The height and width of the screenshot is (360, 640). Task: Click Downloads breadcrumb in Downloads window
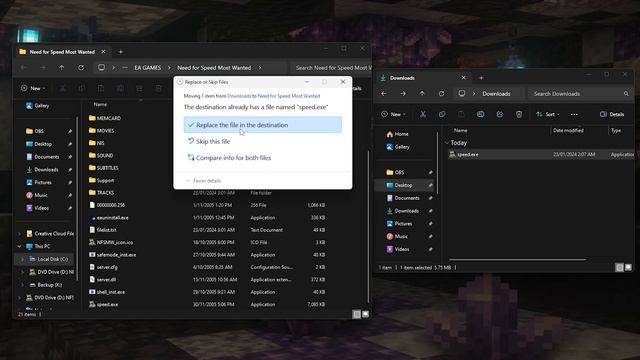point(496,93)
